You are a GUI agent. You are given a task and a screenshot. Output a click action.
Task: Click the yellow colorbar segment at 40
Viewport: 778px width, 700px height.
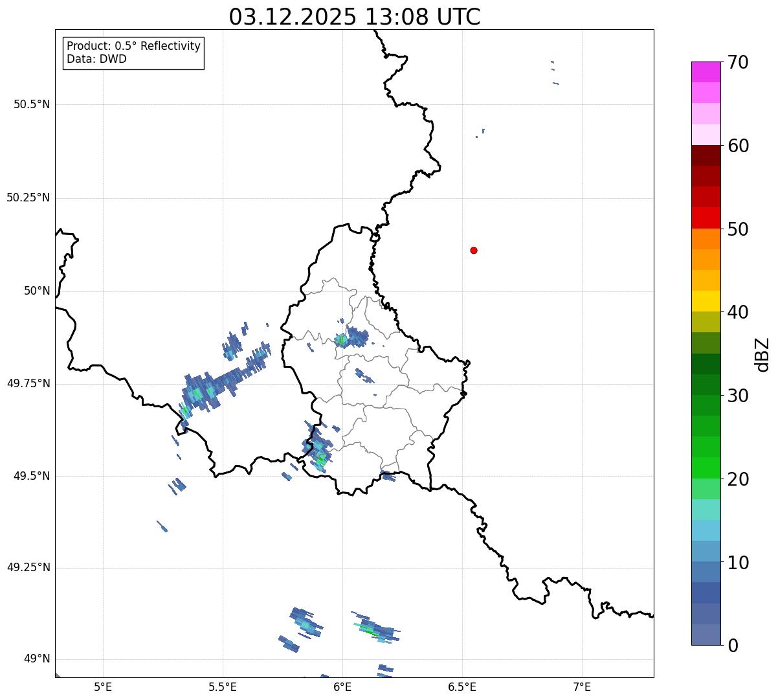pos(706,301)
